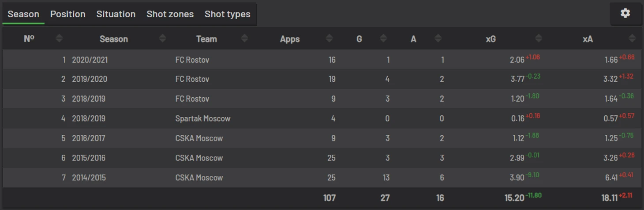
Task: Switch to the Position tab
Action: tap(67, 14)
